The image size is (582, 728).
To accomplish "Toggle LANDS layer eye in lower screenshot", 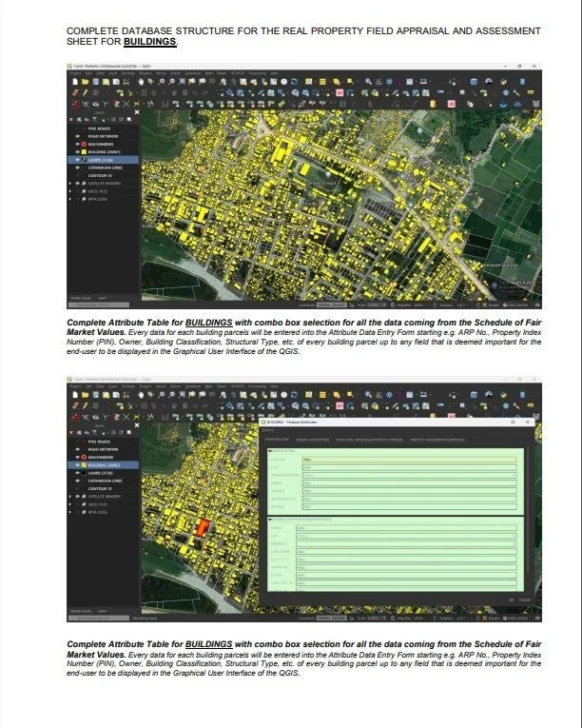I will click(78, 473).
